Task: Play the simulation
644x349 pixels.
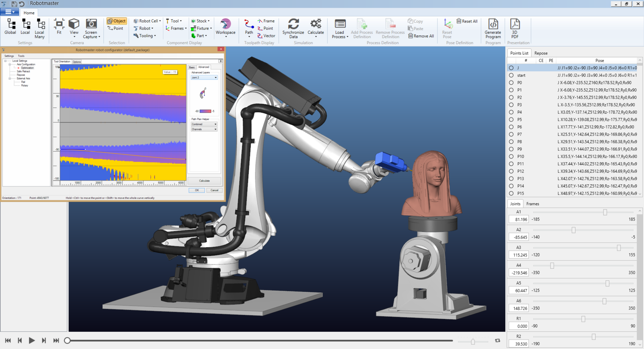Action: click(32, 341)
